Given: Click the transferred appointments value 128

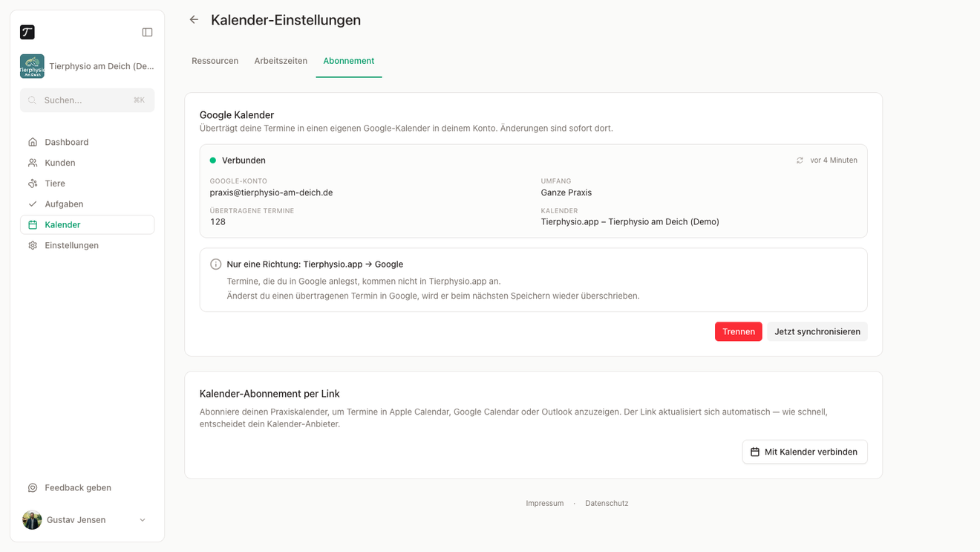Looking at the screenshot, I should point(218,222).
